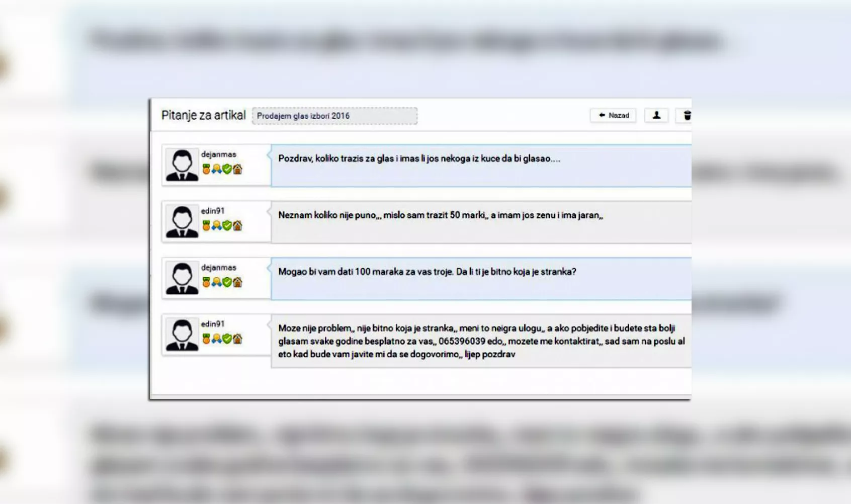
Task: Click the house badge on the last edin91 row
Action: point(238,339)
